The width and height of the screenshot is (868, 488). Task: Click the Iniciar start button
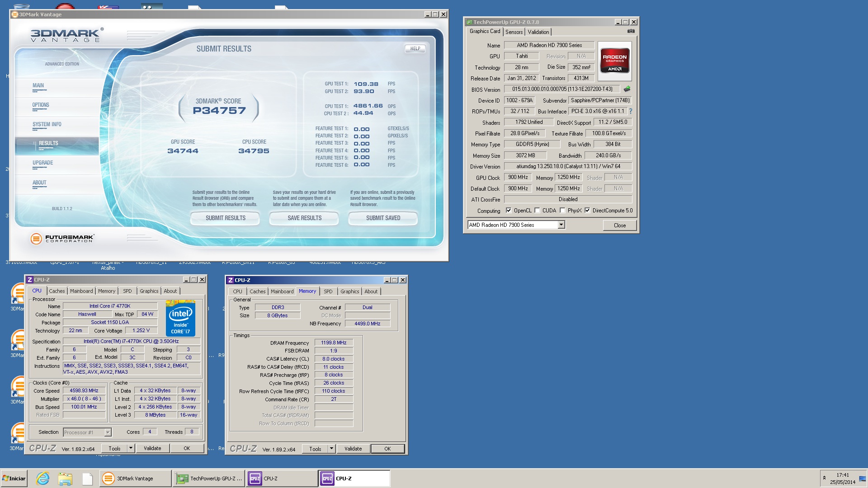(14, 479)
